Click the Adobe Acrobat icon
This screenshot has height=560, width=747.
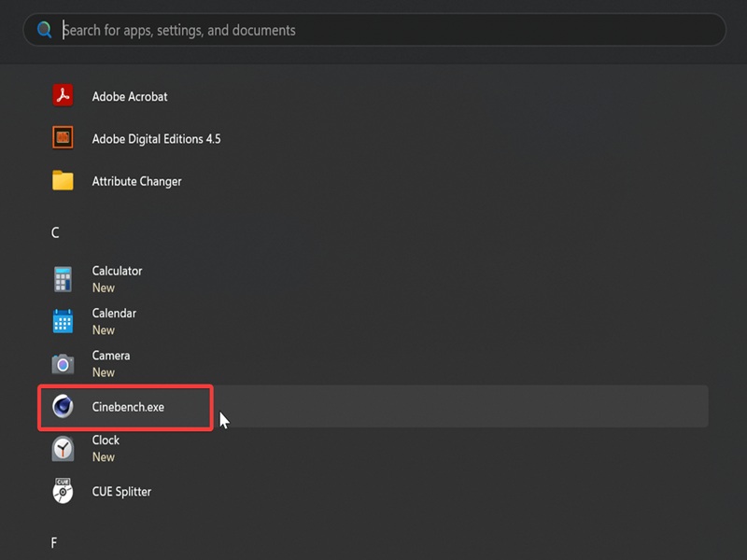pyautogui.click(x=63, y=96)
